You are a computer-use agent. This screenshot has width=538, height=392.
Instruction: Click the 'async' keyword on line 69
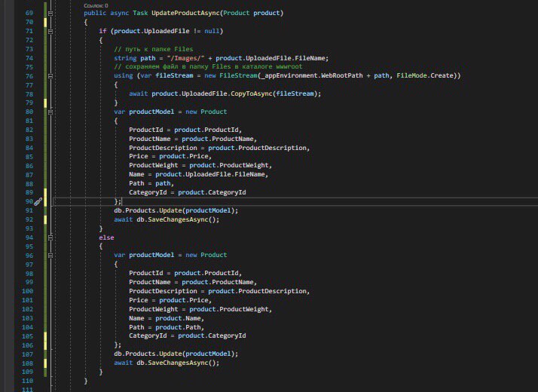tap(119, 13)
